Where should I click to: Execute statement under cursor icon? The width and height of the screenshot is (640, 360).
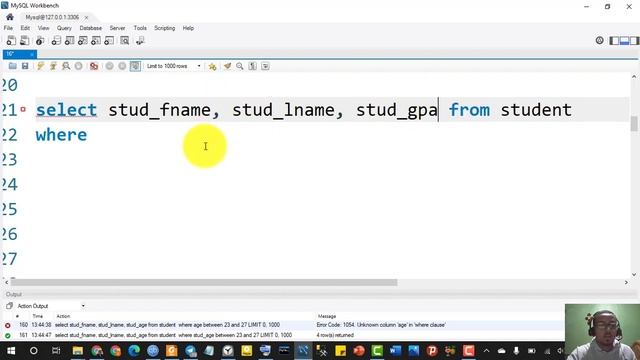pyautogui.click(x=53, y=66)
